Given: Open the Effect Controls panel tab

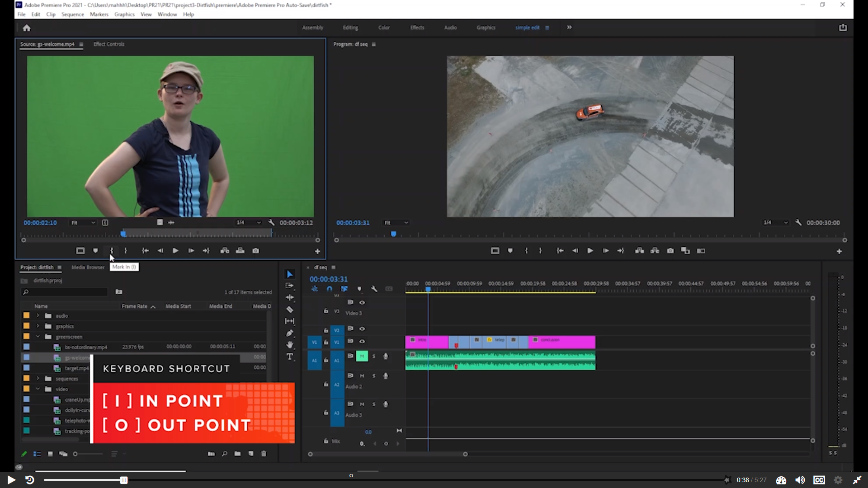Looking at the screenshot, I should 108,44.
